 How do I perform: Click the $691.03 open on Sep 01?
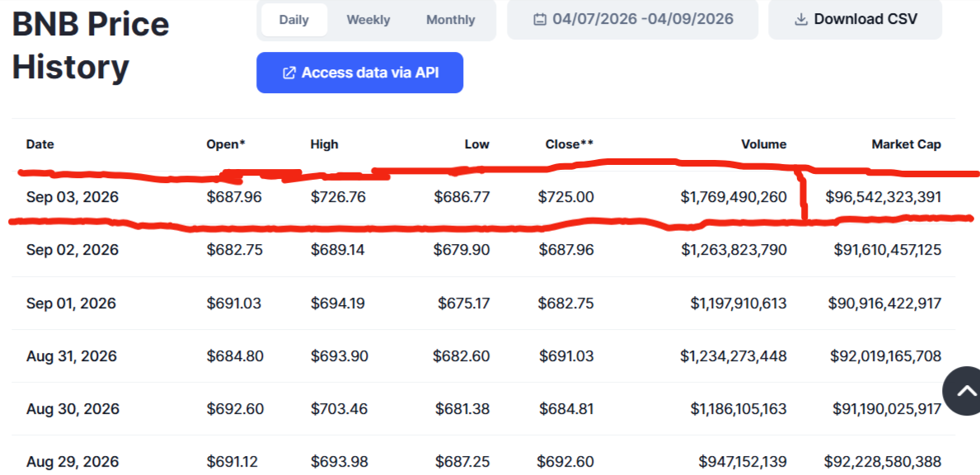pos(234,303)
